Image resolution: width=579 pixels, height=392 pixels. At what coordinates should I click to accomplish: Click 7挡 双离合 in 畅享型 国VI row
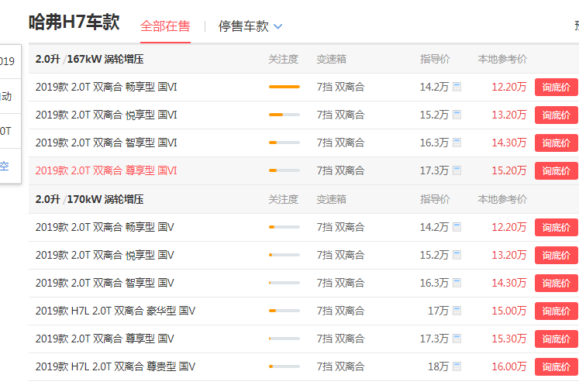[x=340, y=87]
